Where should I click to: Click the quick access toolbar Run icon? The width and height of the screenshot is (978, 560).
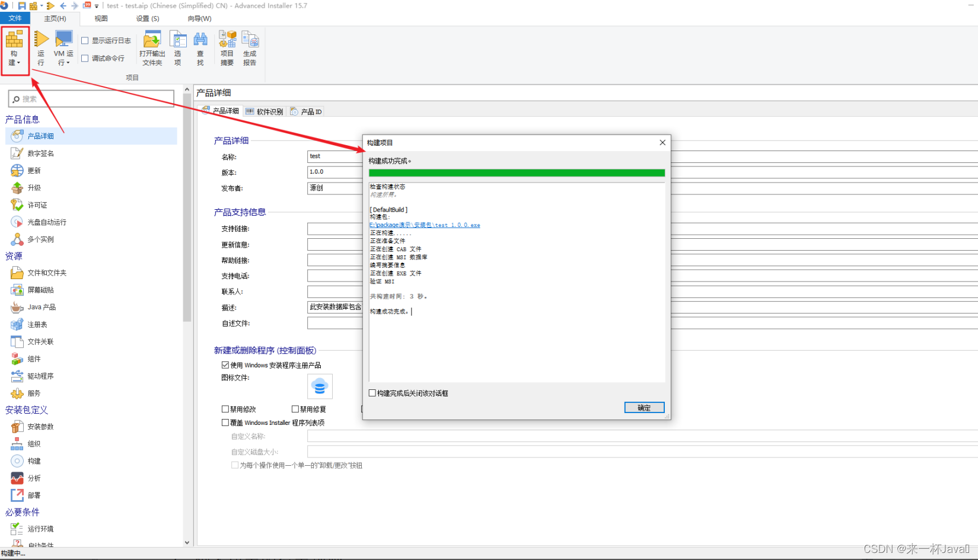click(x=50, y=6)
